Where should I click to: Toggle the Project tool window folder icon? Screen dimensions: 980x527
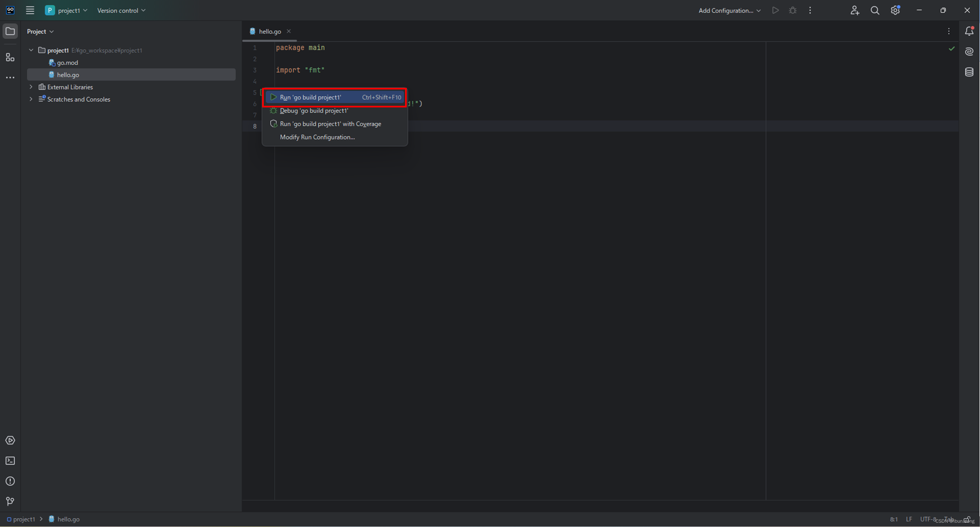[10, 31]
